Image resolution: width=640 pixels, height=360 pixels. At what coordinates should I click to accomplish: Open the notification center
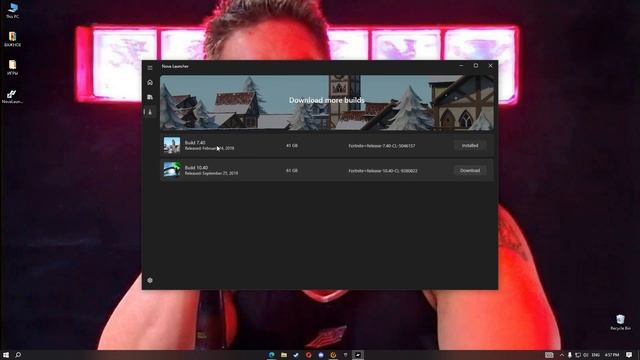629,355
